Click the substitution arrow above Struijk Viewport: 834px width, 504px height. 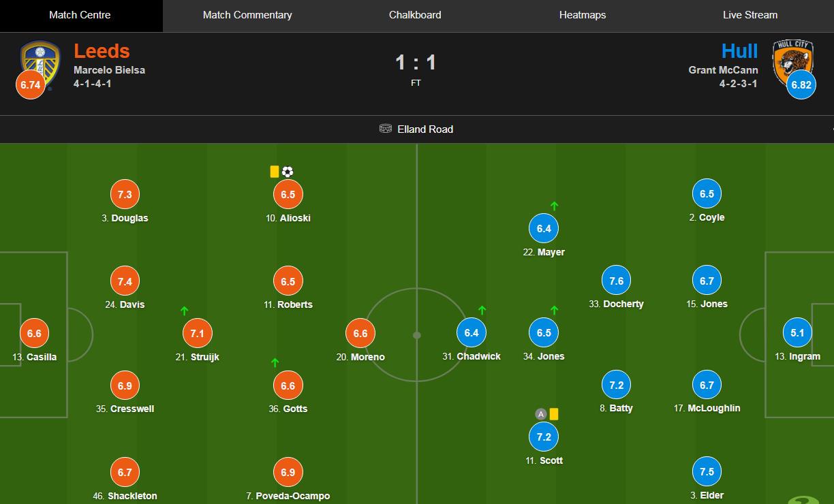[184, 311]
